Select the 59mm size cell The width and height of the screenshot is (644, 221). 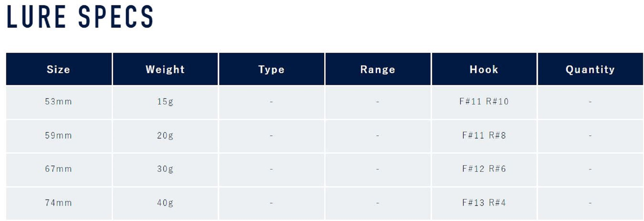58,136
